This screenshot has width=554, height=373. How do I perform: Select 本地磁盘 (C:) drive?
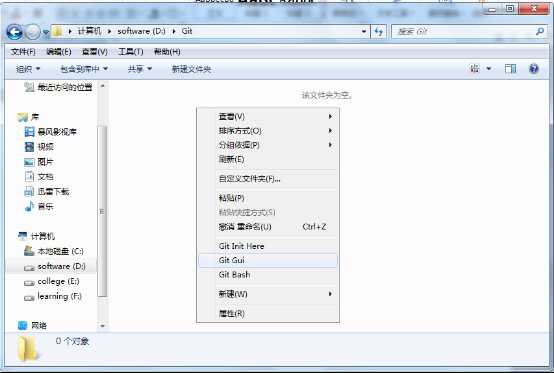point(54,251)
